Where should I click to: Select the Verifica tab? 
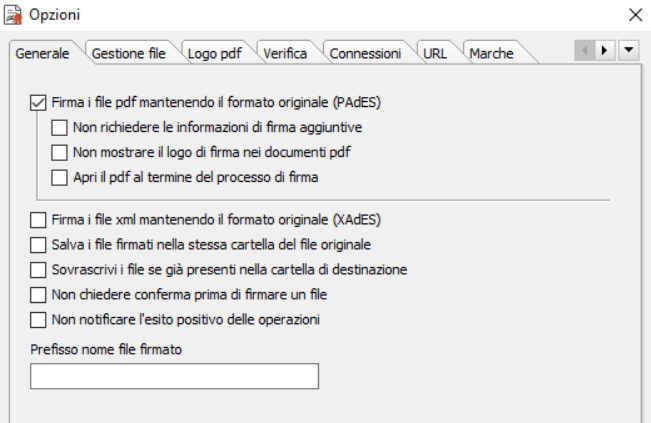(x=285, y=54)
